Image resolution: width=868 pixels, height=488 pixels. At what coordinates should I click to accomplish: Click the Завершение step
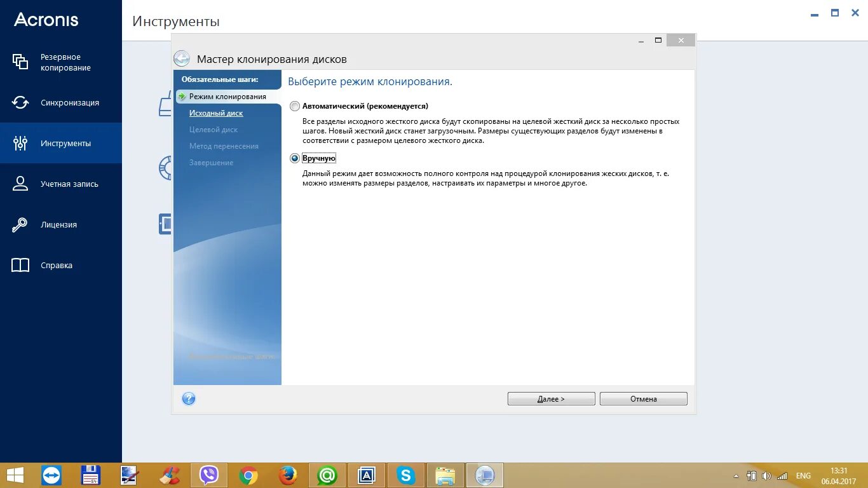211,163
